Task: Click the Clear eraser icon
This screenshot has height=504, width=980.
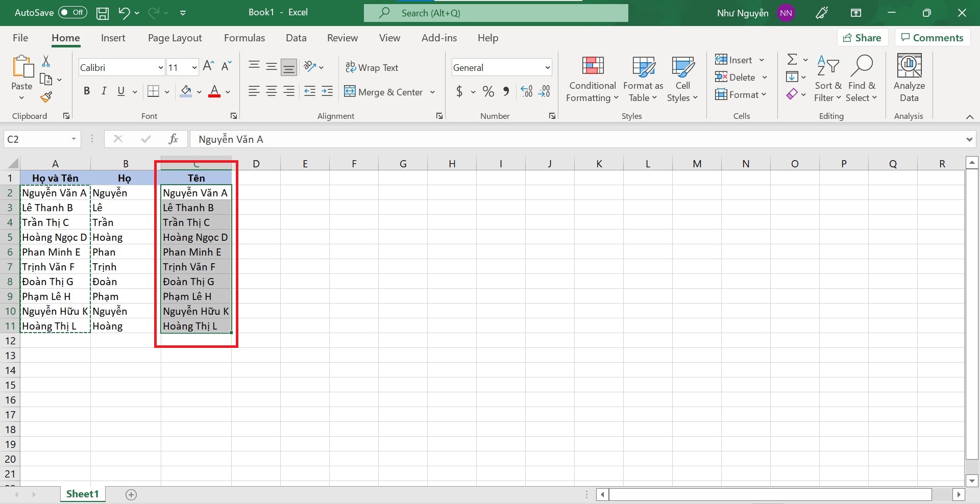Action: tap(792, 94)
